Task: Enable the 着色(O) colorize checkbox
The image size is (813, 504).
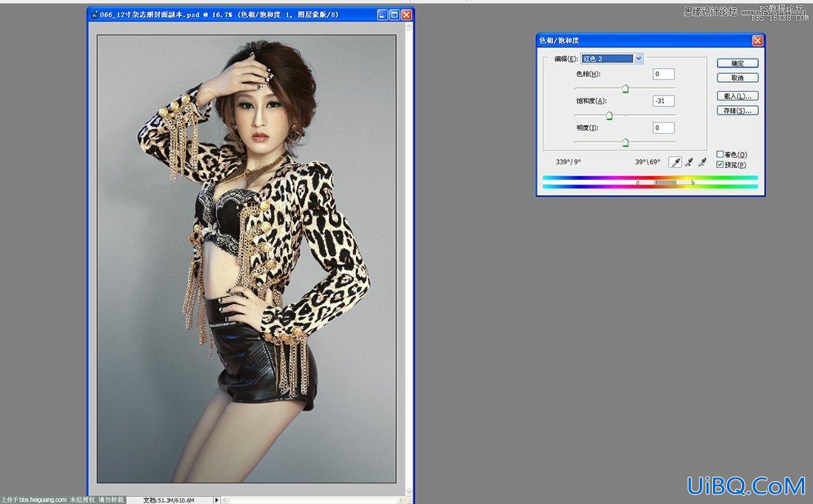Action: 720,155
